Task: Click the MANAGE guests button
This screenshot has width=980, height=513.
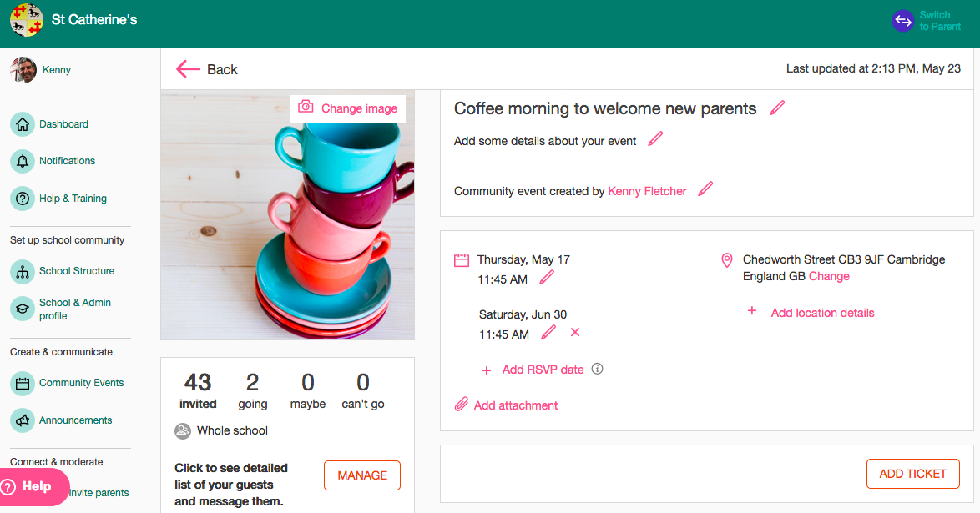Action: (362, 475)
